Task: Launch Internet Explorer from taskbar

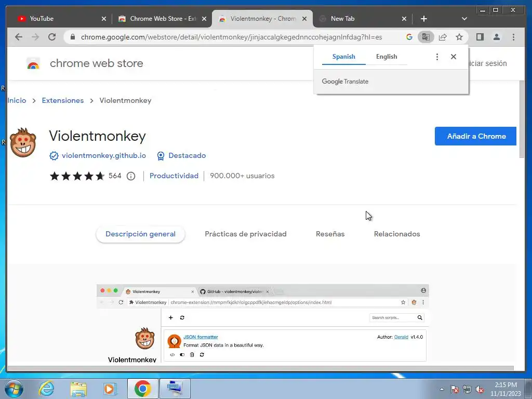Action: pyautogui.click(x=46, y=389)
